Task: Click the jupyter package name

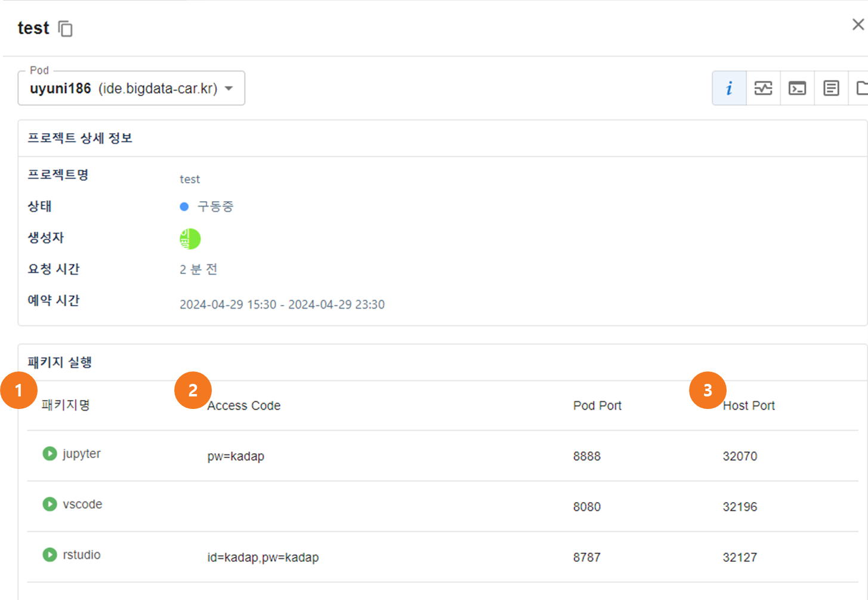Action: (82, 454)
